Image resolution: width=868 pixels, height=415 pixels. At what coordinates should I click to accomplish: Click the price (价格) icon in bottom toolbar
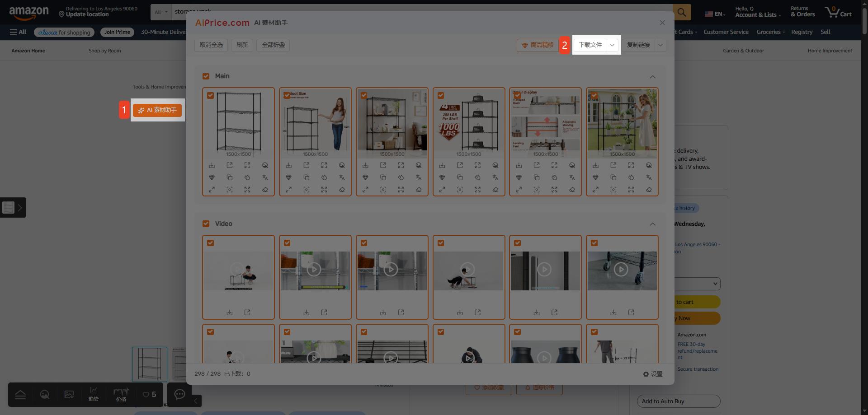pos(121,394)
